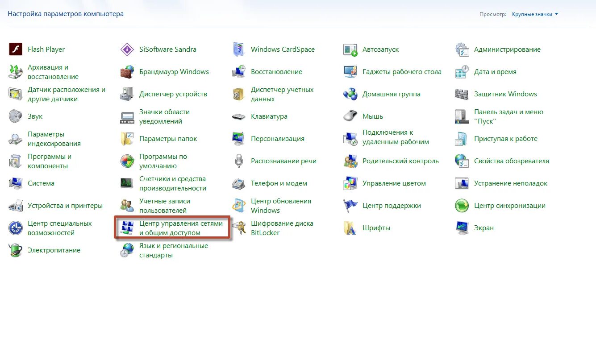
Task: Open Программы и компоненты link
Action: [50, 161]
